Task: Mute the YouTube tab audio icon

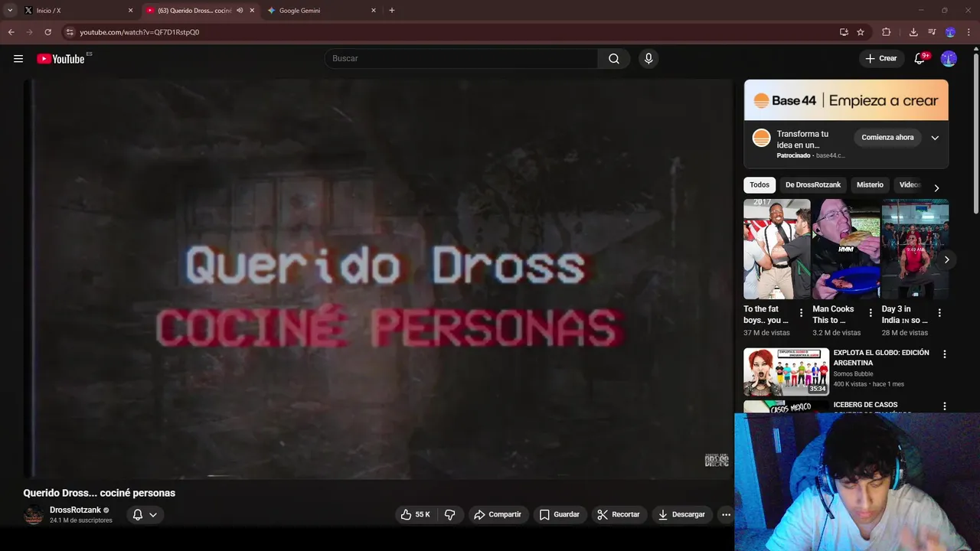Action: tap(240, 11)
